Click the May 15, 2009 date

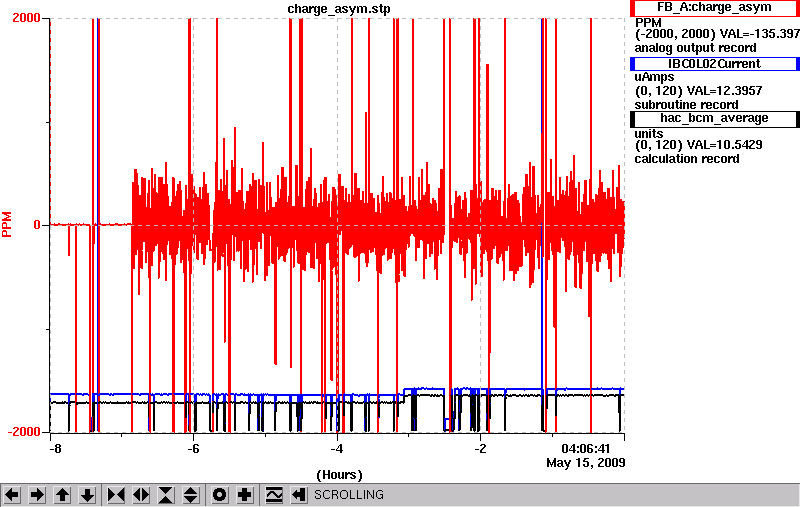pos(586,463)
